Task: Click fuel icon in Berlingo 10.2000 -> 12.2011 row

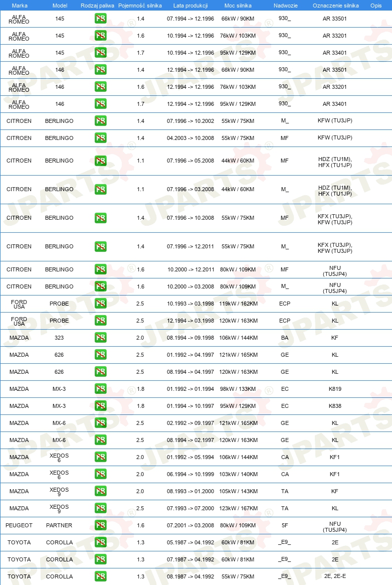Action: (101, 269)
